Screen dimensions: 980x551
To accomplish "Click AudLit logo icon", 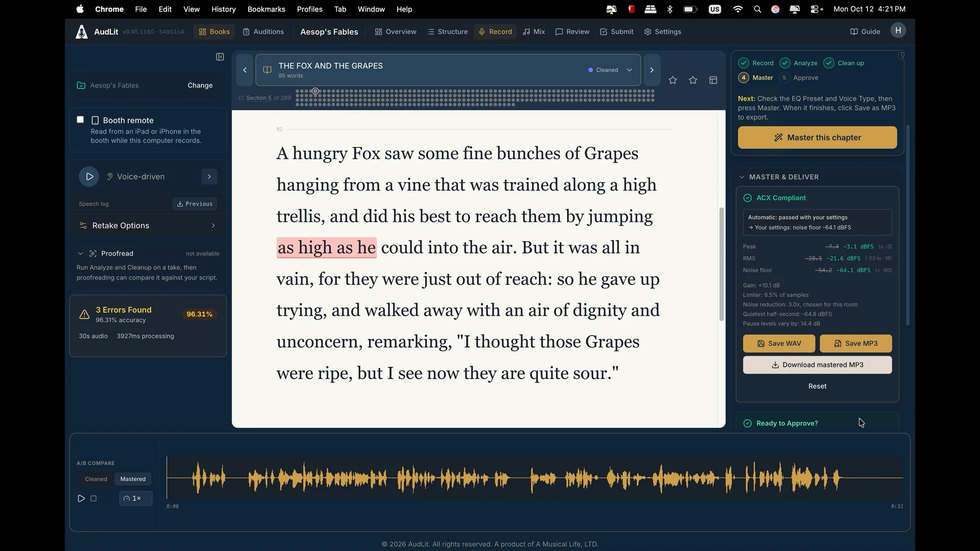I will click(x=82, y=32).
